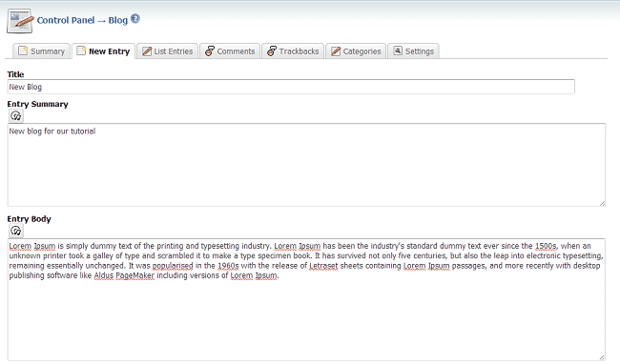The width and height of the screenshot is (620, 364).
Task: Toggle the editor icon under Entry Summary
Action: coord(16,115)
